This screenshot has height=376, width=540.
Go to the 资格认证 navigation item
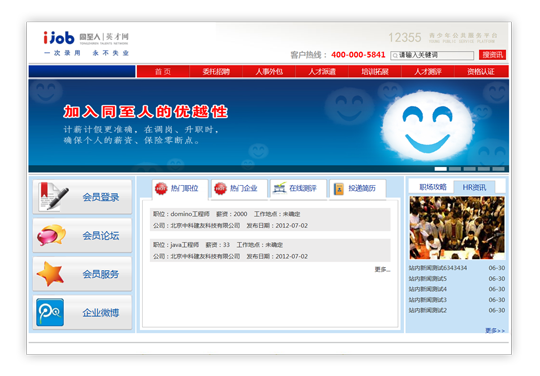[481, 72]
